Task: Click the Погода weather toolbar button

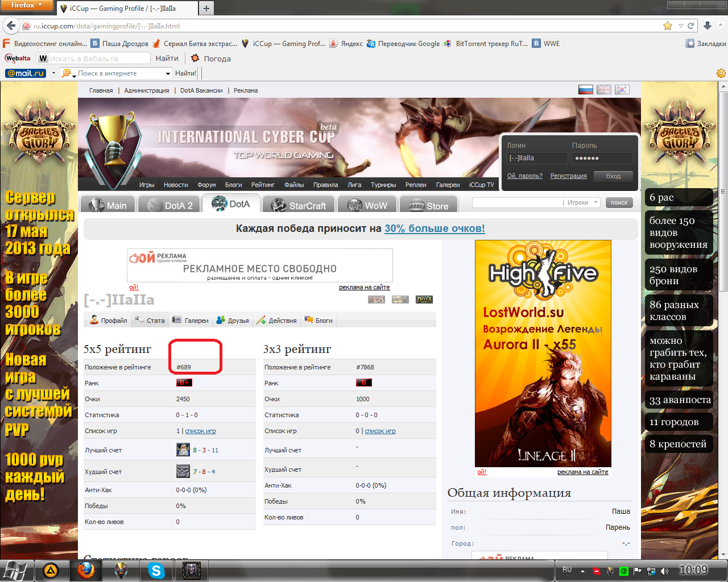Action: pos(211,58)
